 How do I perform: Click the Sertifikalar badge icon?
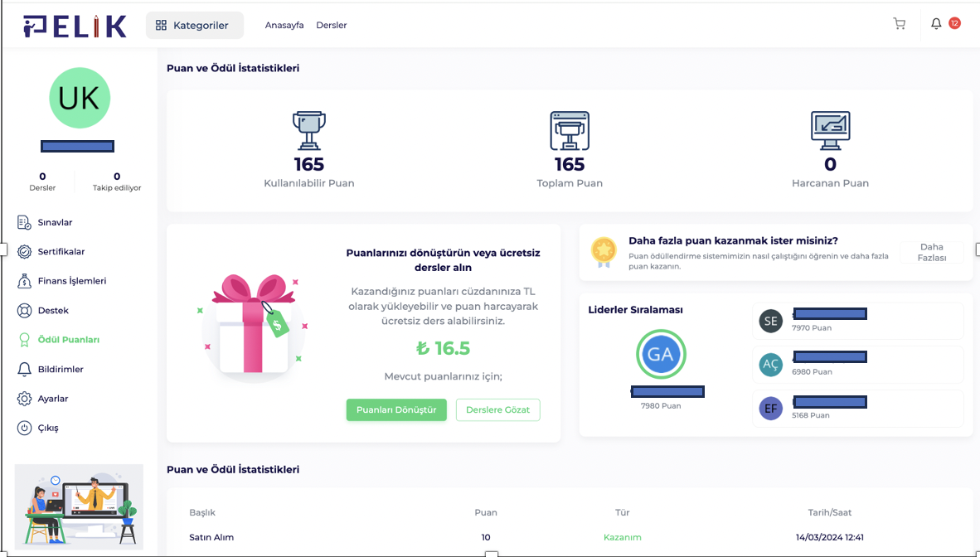point(24,251)
